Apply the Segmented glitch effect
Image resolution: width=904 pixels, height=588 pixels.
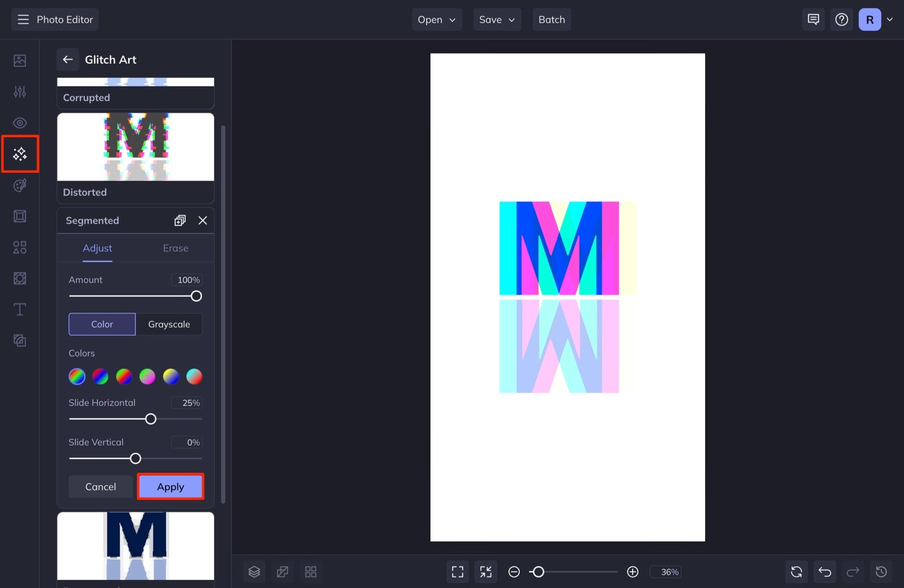click(170, 486)
